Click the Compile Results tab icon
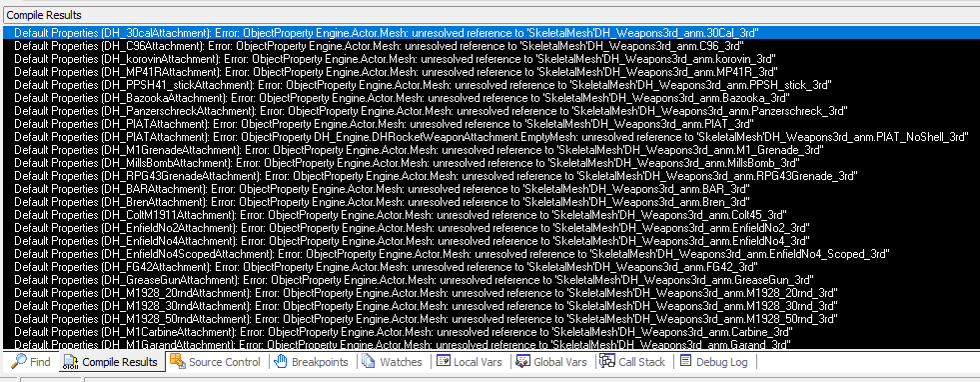The height and width of the screenshot is (382, 980). 71,361
